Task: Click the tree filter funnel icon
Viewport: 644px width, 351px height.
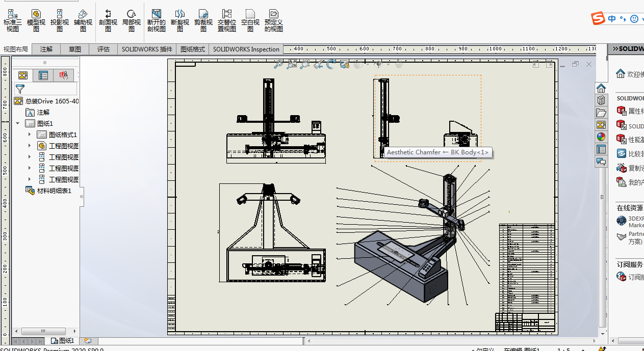Action: tap(20, 89)
